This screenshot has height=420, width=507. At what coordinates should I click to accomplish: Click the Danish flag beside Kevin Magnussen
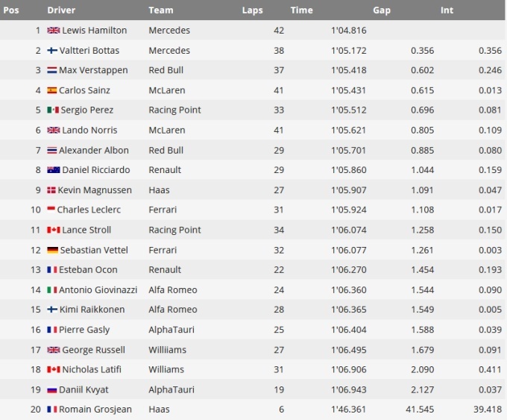coord(52,190)
